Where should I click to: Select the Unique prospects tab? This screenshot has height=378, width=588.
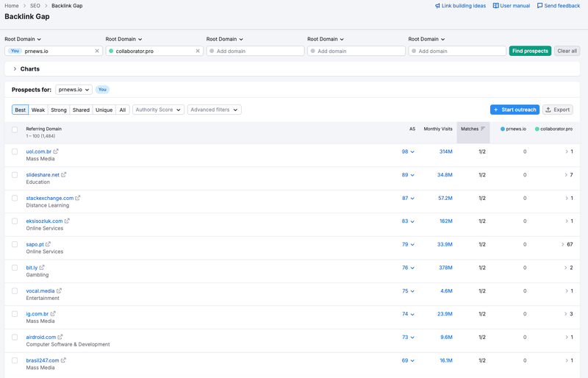[104, 110]
